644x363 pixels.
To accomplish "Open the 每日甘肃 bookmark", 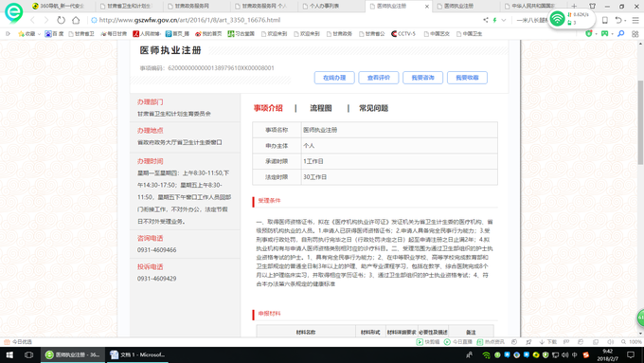I will tap(114, 34).
